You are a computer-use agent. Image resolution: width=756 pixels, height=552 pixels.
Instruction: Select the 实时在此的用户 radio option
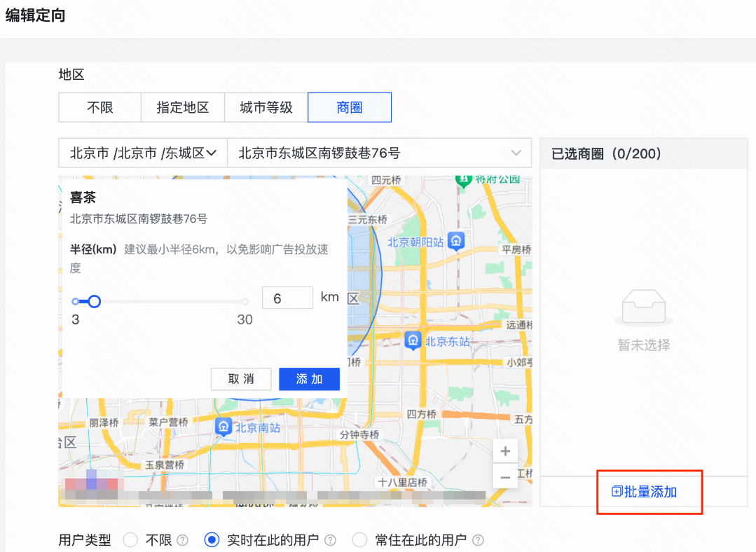click(212, 540)
